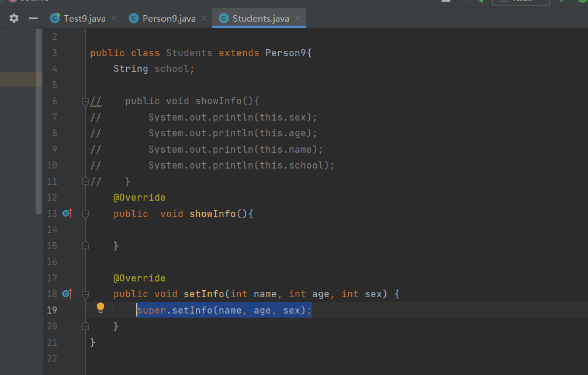588x375 pixels.
Task: Close the Test9.java tab
Action: [114, 18]
